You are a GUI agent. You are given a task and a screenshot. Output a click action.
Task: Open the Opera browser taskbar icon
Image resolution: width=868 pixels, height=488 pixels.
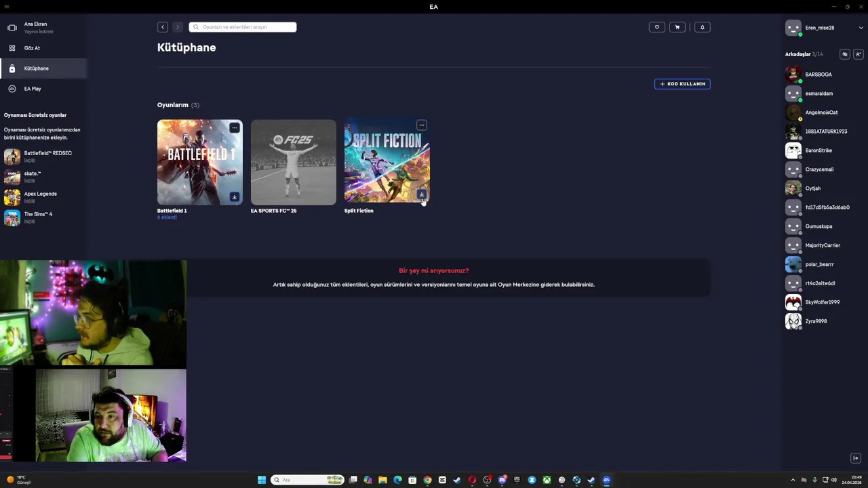pyautogui.click(x=473, y=480)
